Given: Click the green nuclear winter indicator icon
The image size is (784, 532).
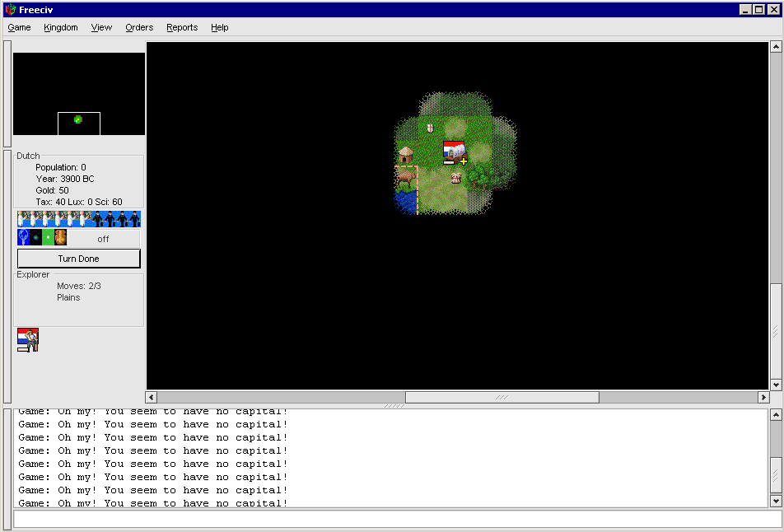Looking at the screenshot, I should [x=48, y=237].
